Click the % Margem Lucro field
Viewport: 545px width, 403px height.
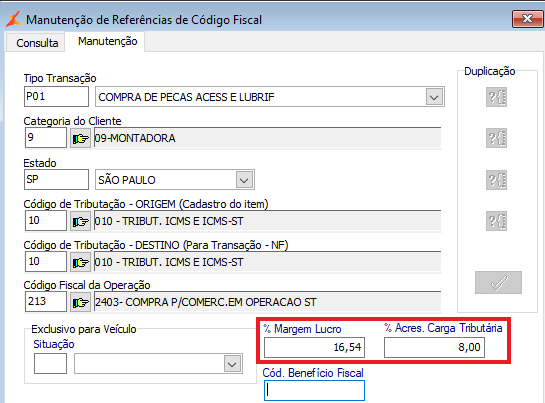point(314,347)
